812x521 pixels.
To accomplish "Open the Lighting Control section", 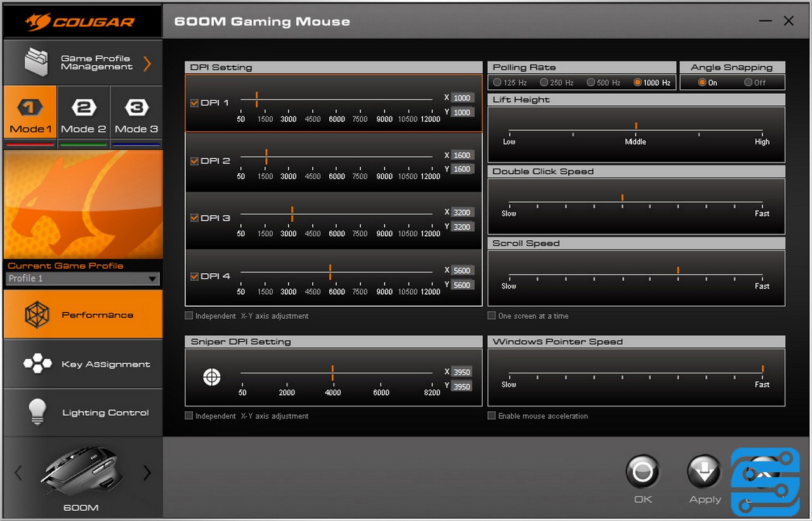I will [x=83, y=413].
